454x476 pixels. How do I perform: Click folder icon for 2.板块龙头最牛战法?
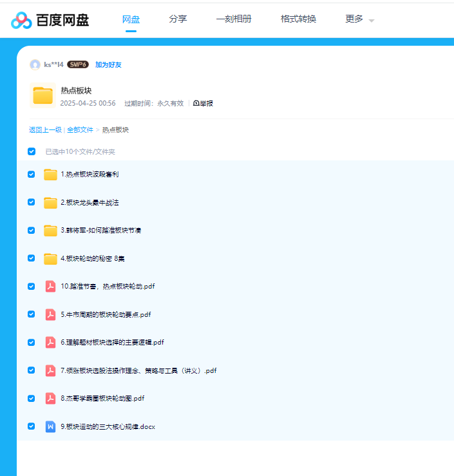pyautogui.click(x=50, y=203)
